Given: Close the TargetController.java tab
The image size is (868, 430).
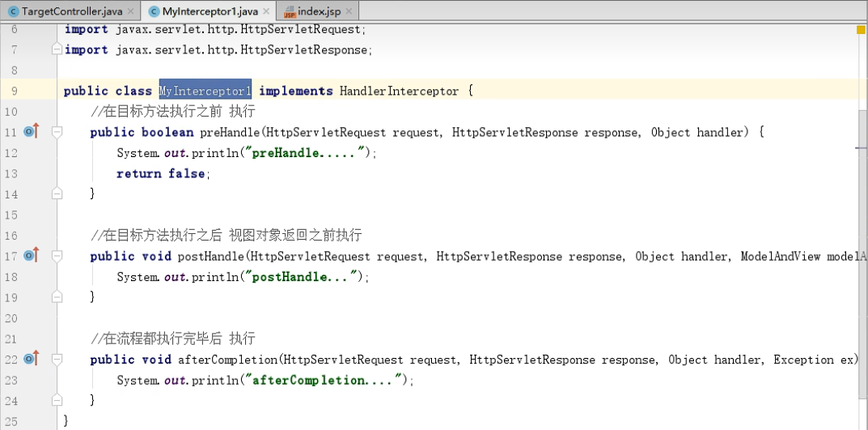Looking at the screenshot, I should coord(130,11).
